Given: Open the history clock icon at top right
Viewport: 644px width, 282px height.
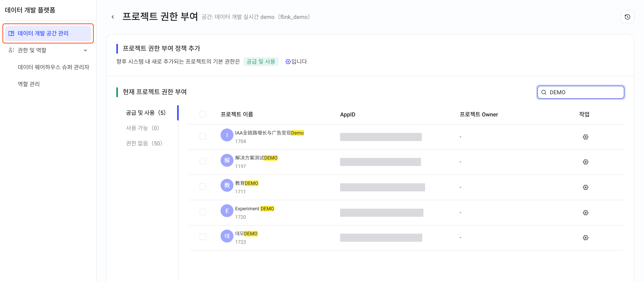Looking at the screenshot, I should point(627,17).
